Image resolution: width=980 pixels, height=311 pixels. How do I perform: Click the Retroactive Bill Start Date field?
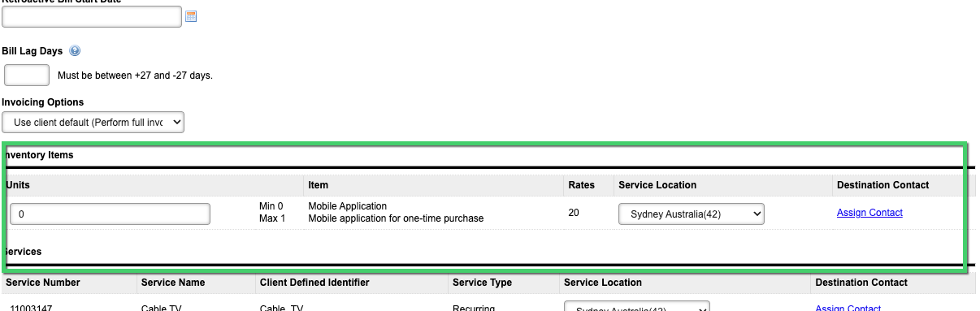tap(92, 16)
